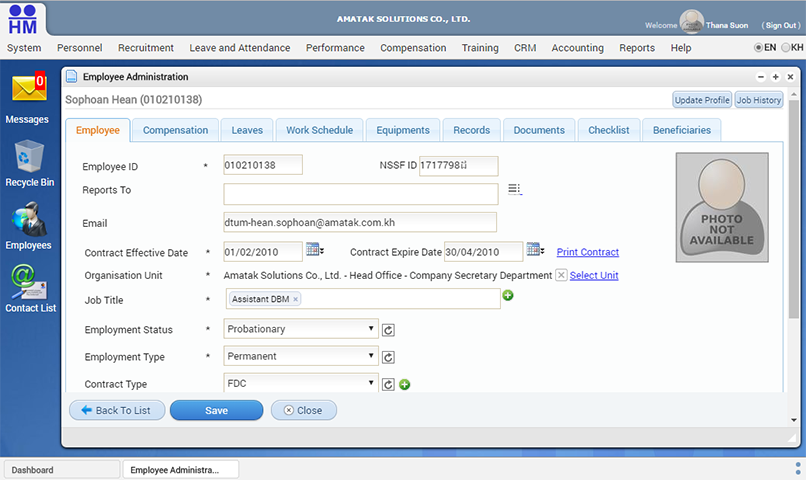The height and width of the screenshot is (480, 806).
Task: Click the Print Contract link
Action: tap(588, 252)
